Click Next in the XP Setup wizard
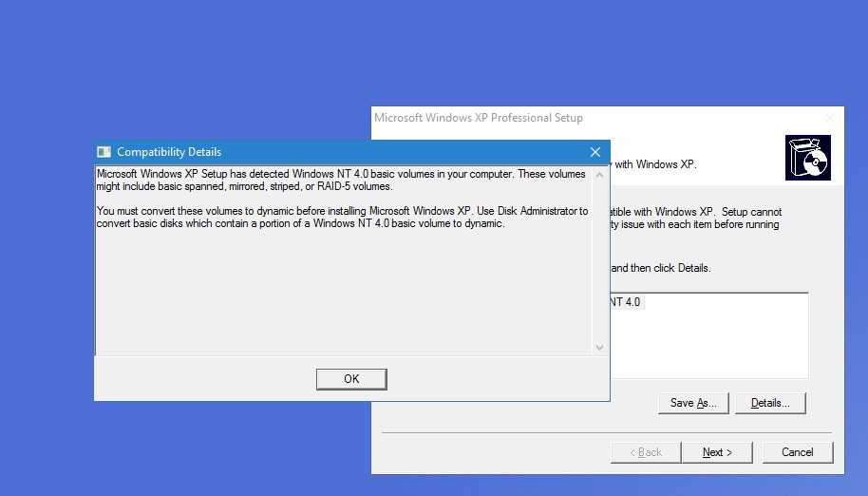 (717, 452)
